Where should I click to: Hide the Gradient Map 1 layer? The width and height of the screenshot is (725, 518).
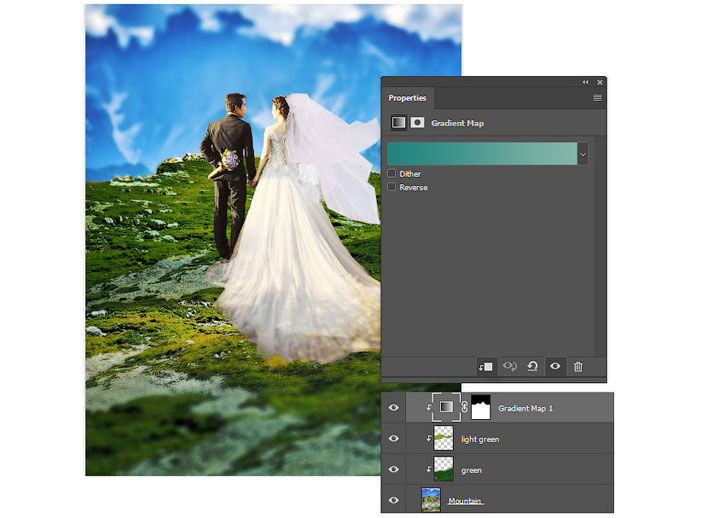pyautogui.click(x=393, y=407)
